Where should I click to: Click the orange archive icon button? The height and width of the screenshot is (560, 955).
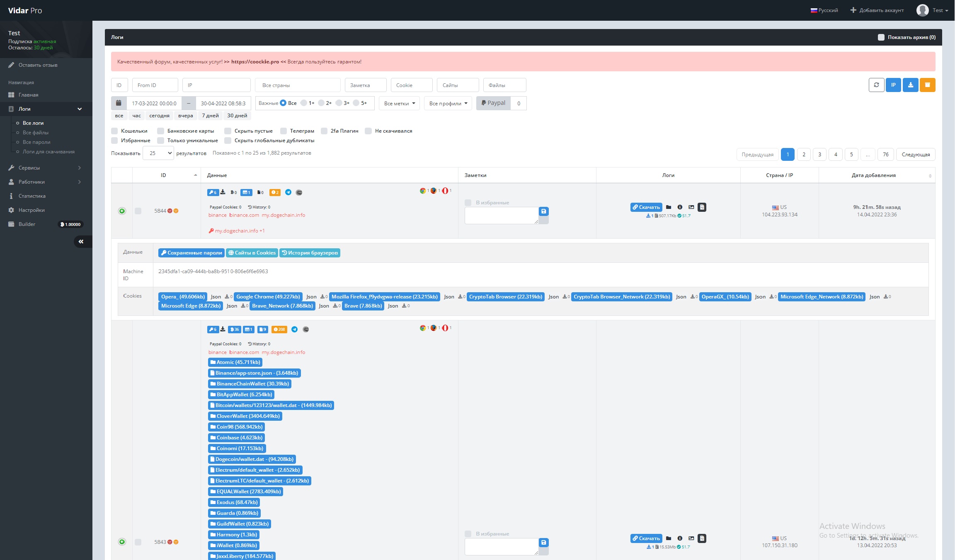[927, 85]
